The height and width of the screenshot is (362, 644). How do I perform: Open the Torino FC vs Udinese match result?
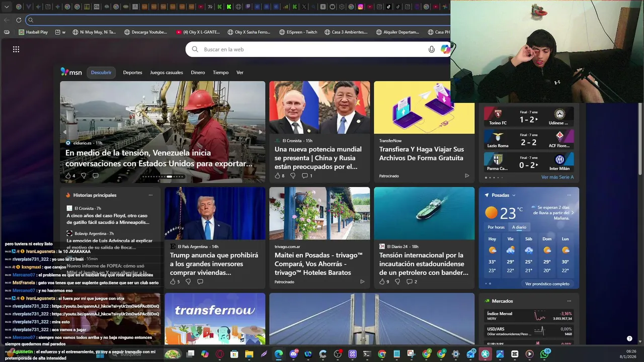(529, 117)
